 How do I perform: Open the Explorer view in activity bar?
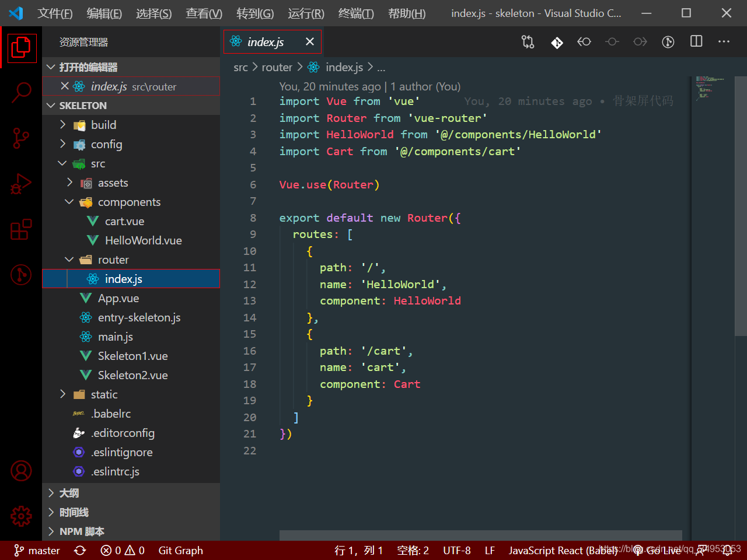[21, 47]
